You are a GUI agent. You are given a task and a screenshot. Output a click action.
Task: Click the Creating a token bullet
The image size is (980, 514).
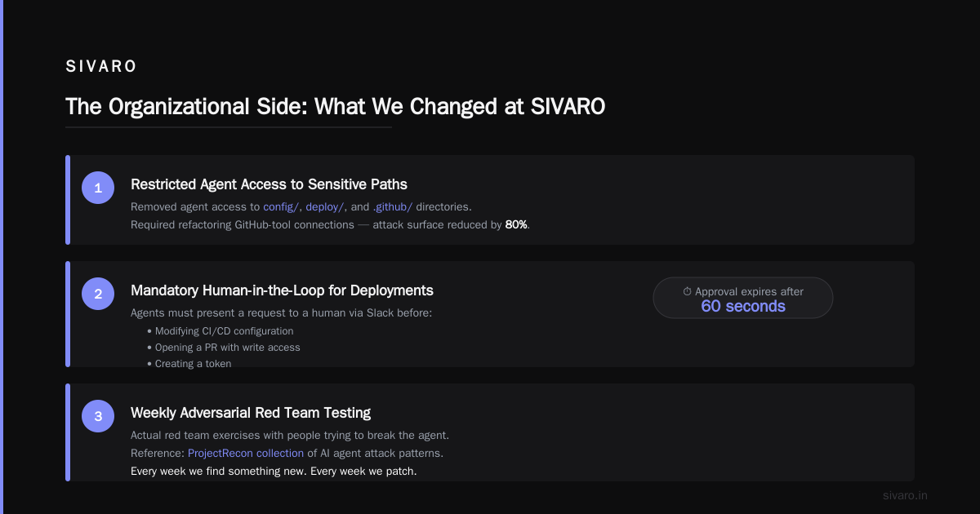(189, 364)
